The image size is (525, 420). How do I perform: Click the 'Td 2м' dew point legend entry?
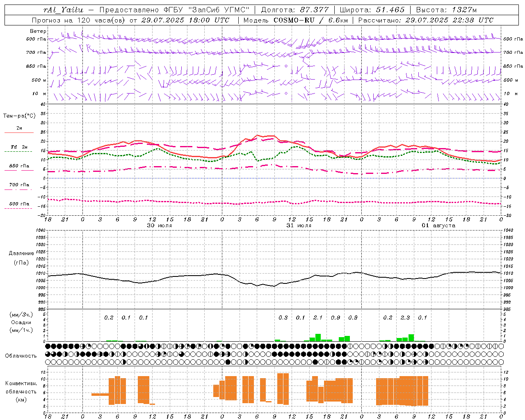[x=19, y=147]
